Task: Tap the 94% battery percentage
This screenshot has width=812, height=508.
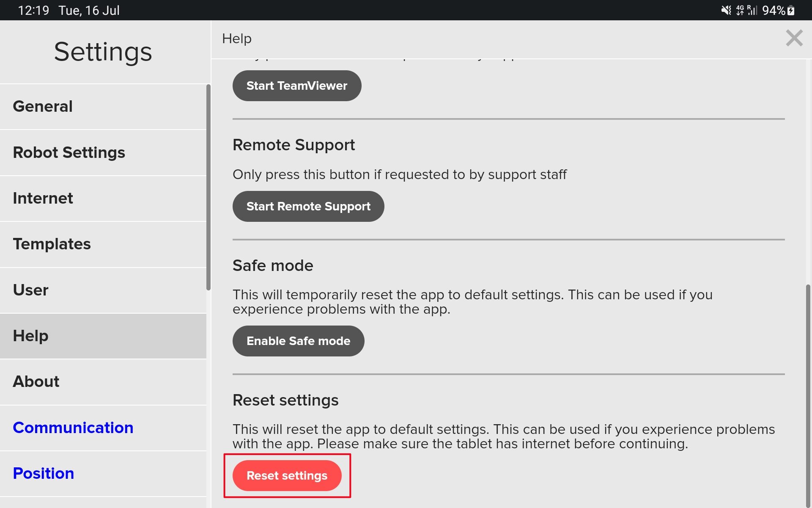Action: tap(774, 10)
